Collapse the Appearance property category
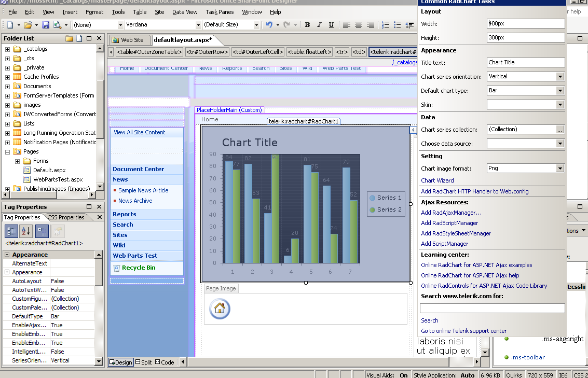Viewport: 588px width, 378px height. [7, 255]
